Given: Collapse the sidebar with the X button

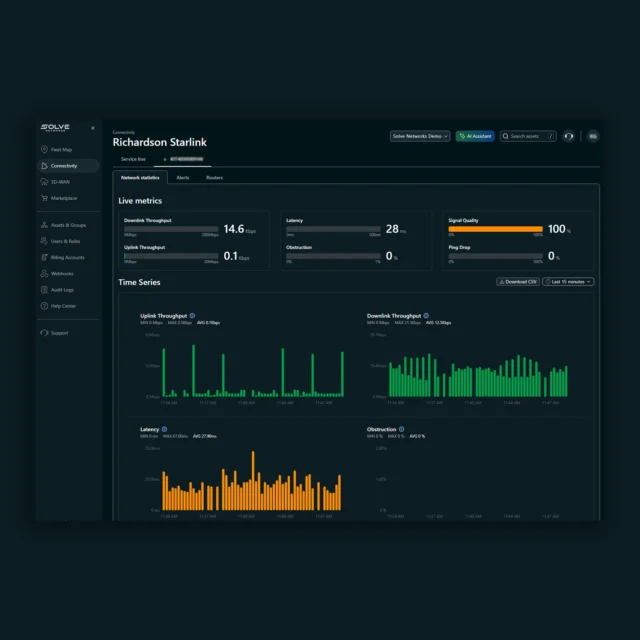Looking at the screenshot, I should (93, 128).
